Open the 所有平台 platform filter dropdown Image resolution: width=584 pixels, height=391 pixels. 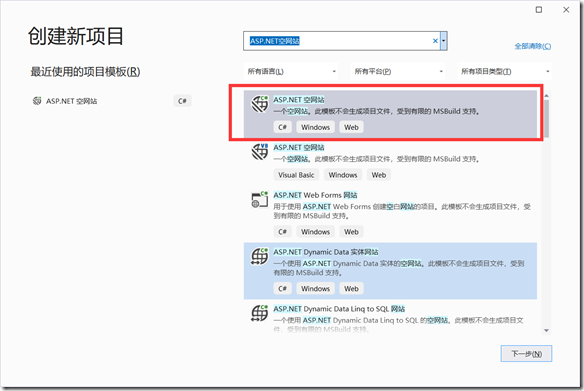pos(398,71)
